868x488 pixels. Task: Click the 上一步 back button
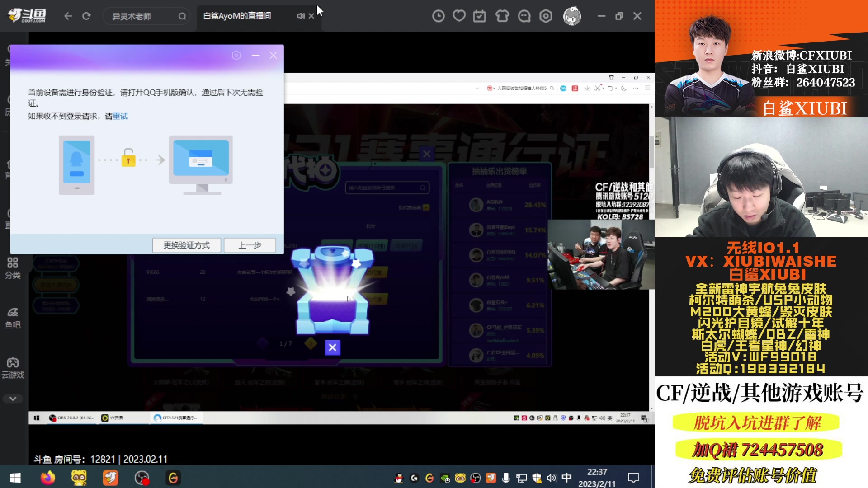(x=250, y=245)
